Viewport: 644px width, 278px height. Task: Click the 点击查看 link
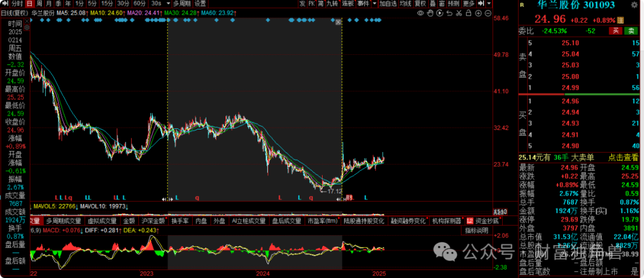click(624, 157)
